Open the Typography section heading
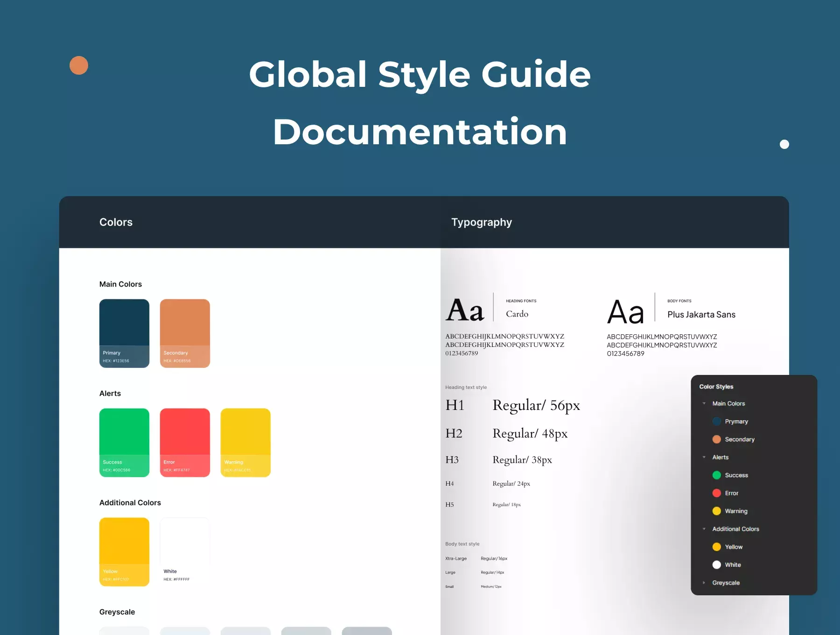The image size is (840, 635). point(482,222)
